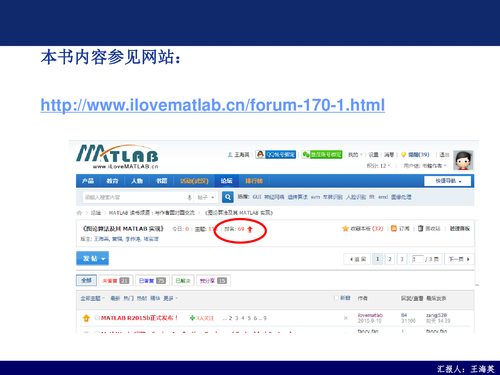Viewport: 500px width, 375px height.
Task: Click the svm hot search keyword
Action: [315, 197]
